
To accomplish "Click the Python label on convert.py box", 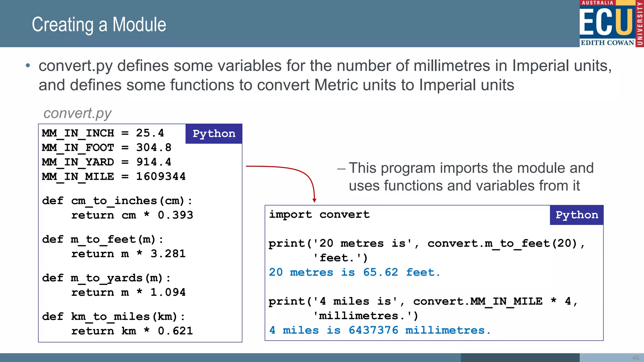I will 214,134.
